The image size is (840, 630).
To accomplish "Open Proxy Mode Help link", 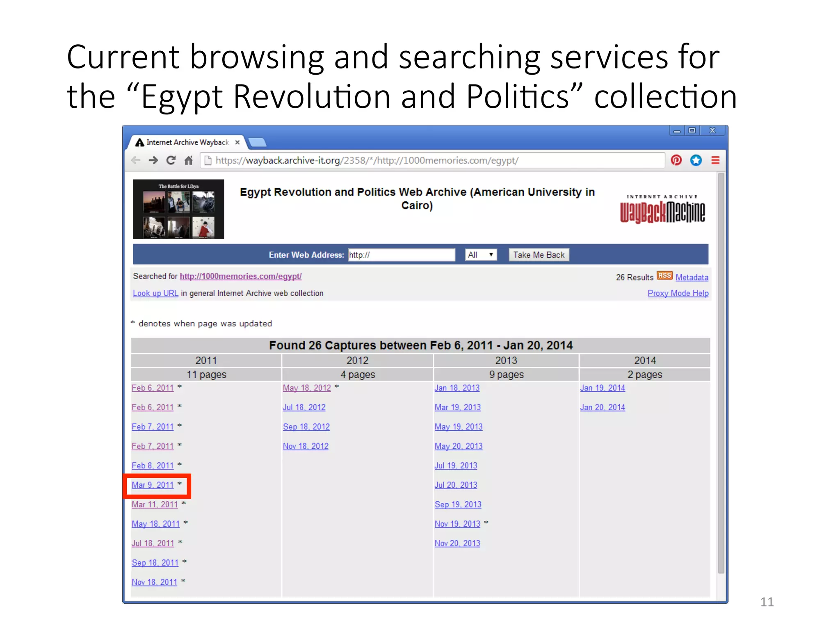I will point(678,293).
